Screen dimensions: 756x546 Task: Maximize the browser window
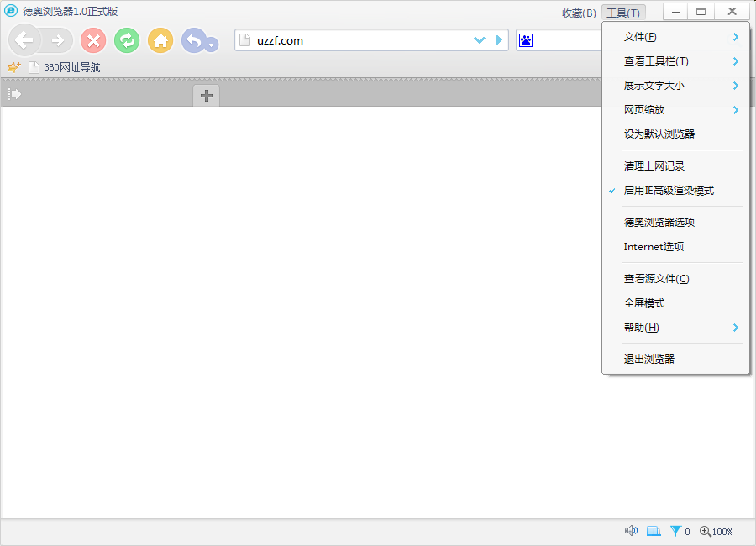point(701,12)
